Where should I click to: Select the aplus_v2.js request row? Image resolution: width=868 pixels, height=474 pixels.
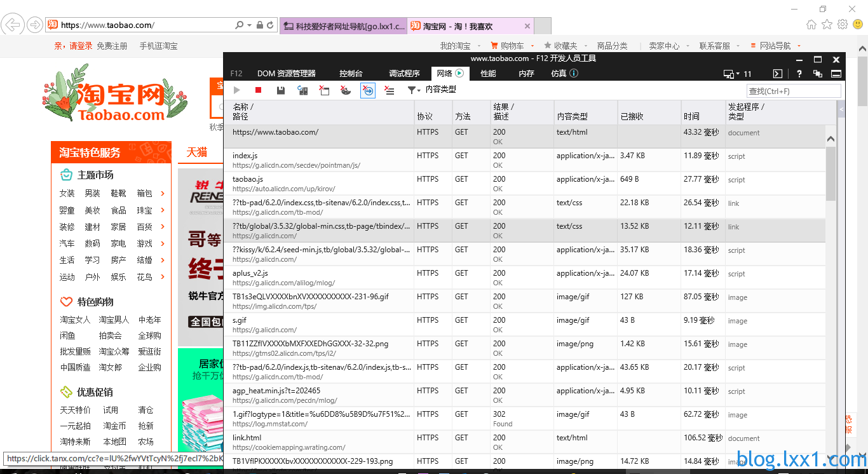click(x=524, y=278)
